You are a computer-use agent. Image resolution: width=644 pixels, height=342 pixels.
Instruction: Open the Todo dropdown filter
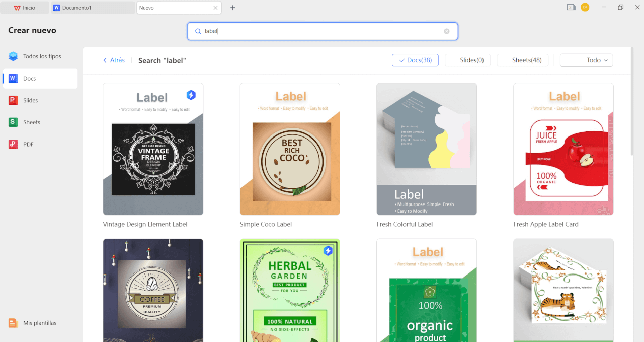tap(586, 60)
